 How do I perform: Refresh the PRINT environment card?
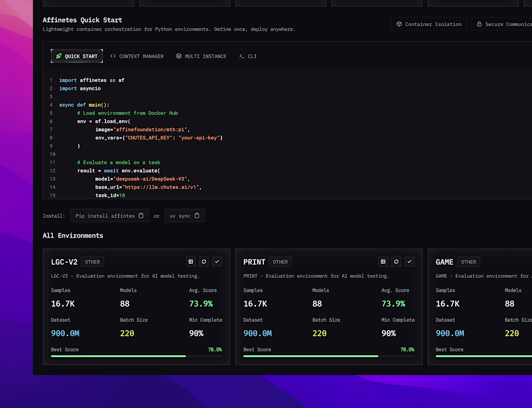point(396,262)
